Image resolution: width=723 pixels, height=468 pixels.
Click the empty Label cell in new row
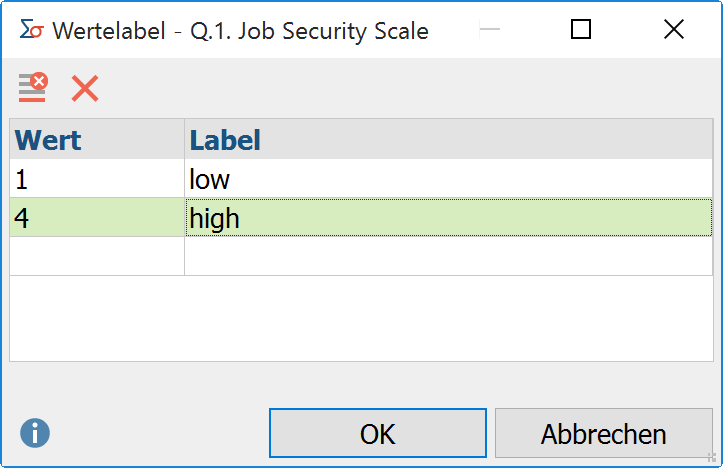point(449,256)
